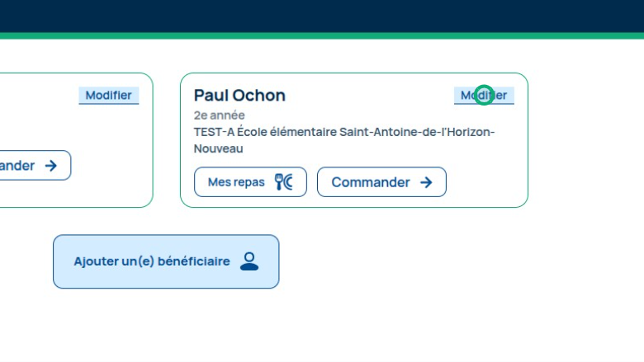Click the Paul Ochon name heading

[239, 96]
